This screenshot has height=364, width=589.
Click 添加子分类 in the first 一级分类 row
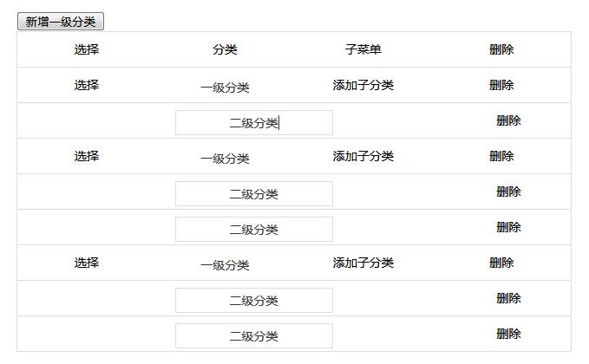[x=363, y=85]
